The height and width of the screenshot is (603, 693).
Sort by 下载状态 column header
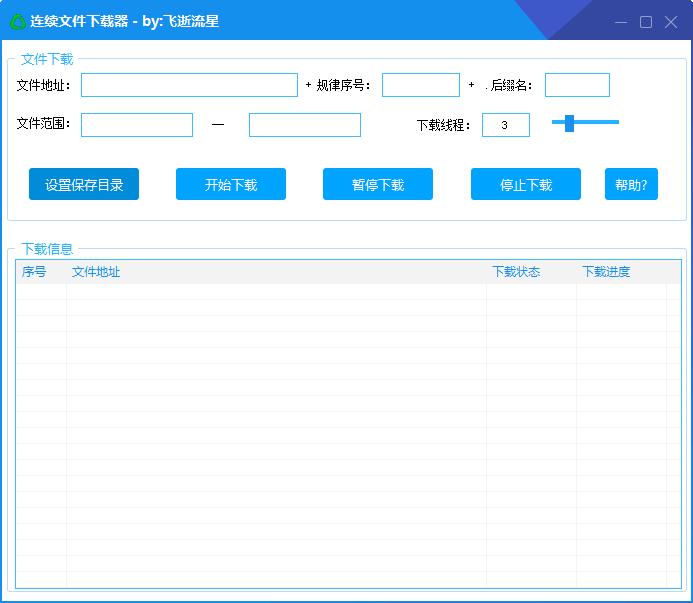(516, 272)
